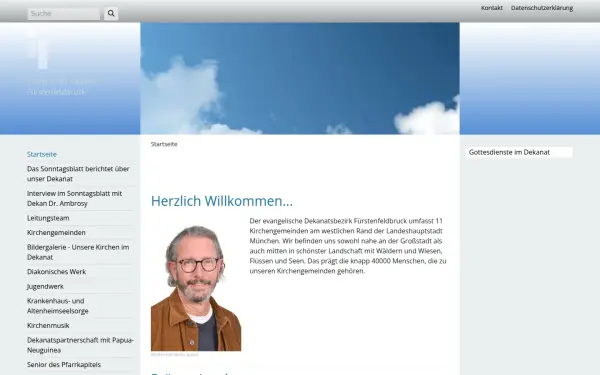This screenshot has width=600, height=375.
Task: Click the sky header banner image
Action: [300, 78]
